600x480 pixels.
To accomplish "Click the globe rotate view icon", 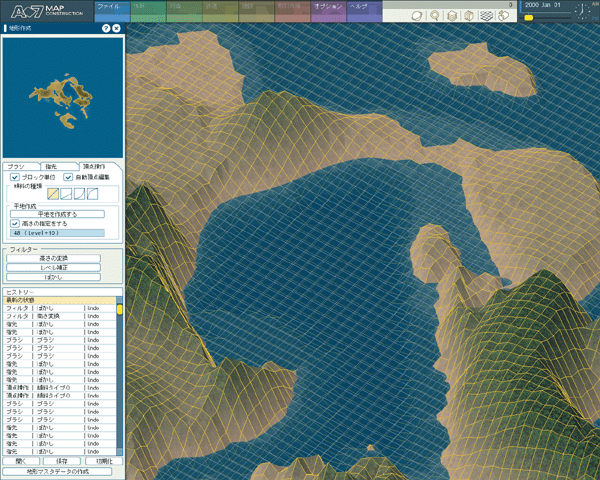I will (x=417, y=16).
